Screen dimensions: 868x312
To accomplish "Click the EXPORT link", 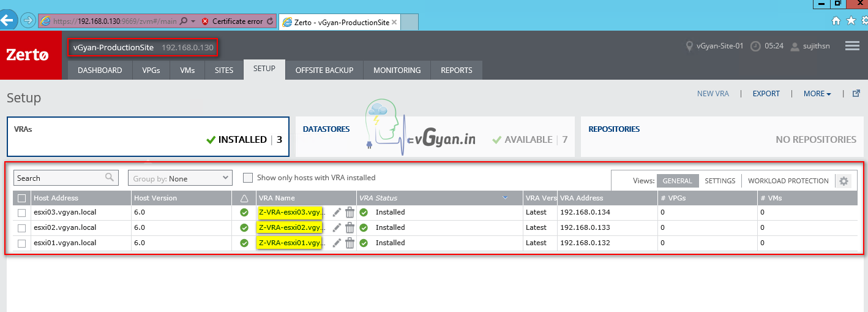I will pyautogui.click(x=766, y=94).
